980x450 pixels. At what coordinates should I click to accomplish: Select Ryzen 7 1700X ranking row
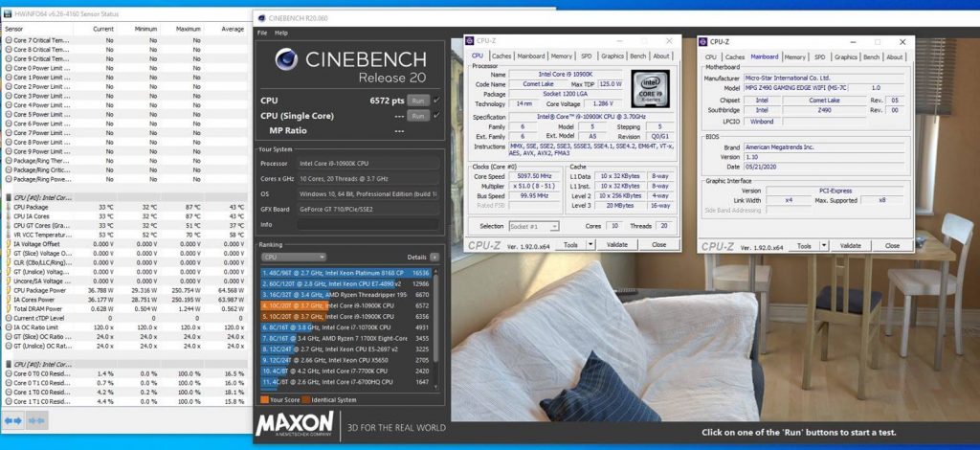point(345,338)
